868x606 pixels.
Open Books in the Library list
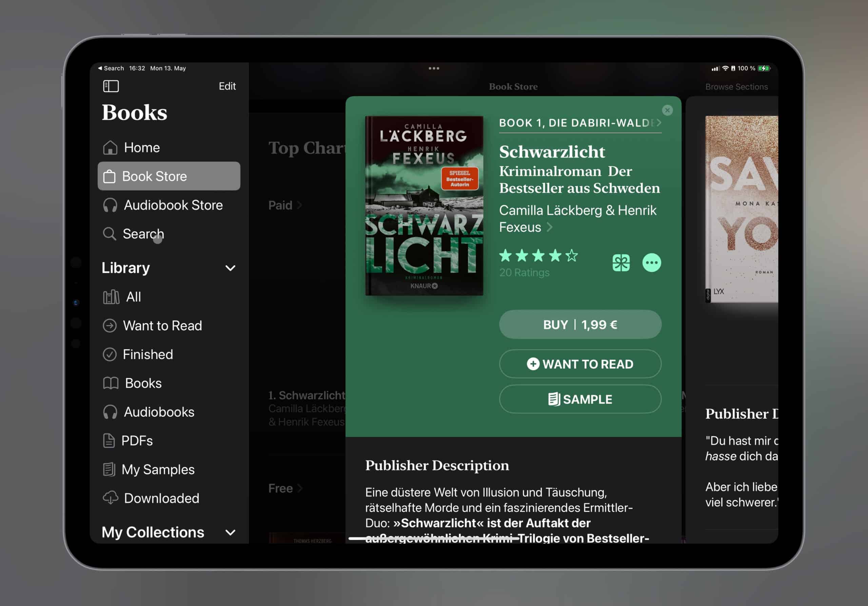tap(169, 383)
